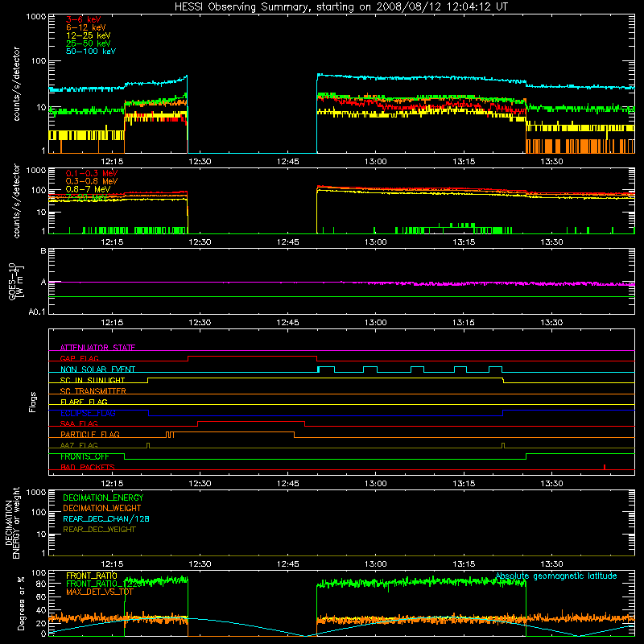Select the 50-100 keV legend label
The image size is (644, 644).
tap(91, 52)
